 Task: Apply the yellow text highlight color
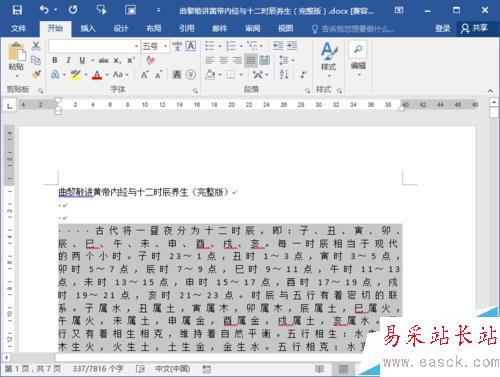point(76,75)
